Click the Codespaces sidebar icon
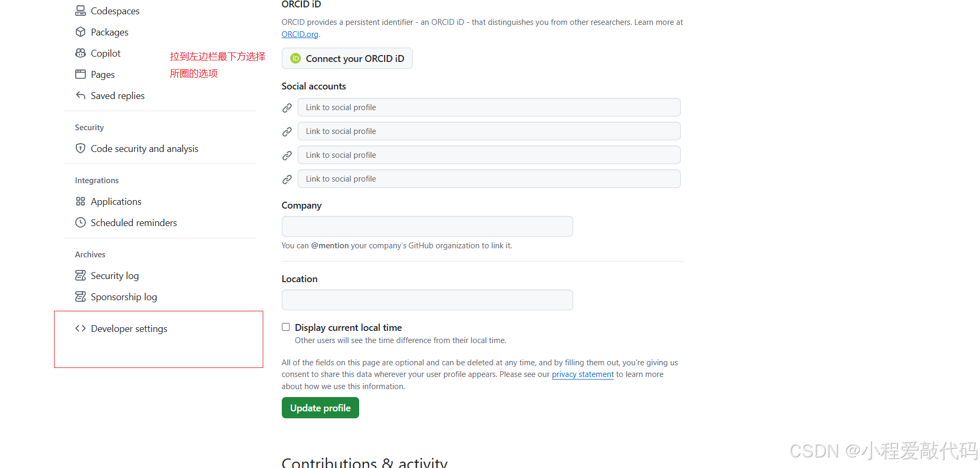 [x=81, y=11]
